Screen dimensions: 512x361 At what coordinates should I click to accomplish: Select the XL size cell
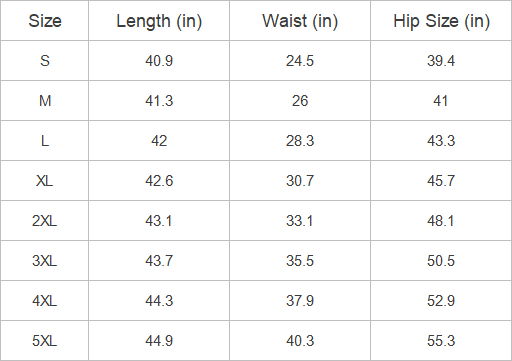click(x=45, y=181)
